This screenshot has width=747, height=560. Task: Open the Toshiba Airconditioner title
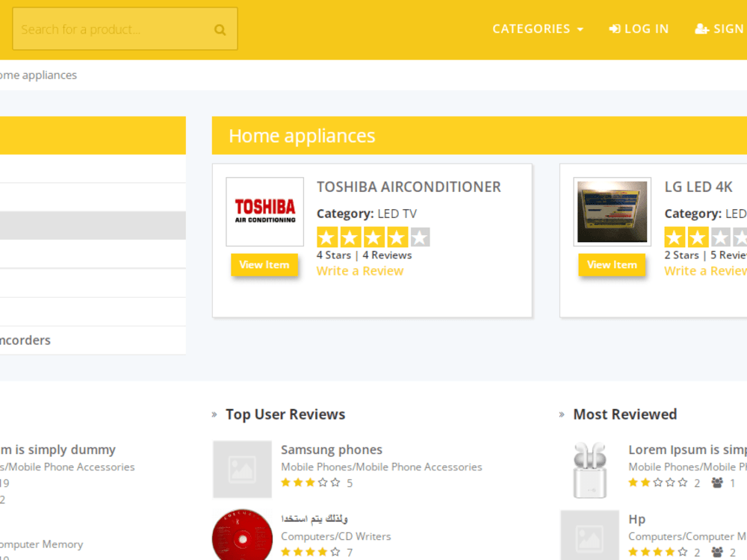coord(409,187)
